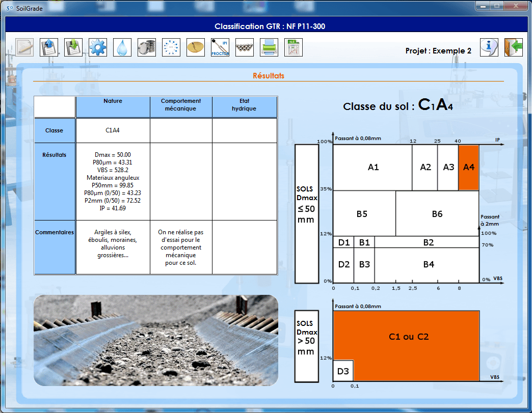
Task: Click the steel balls test icon
Action: [x=244, y=47]
